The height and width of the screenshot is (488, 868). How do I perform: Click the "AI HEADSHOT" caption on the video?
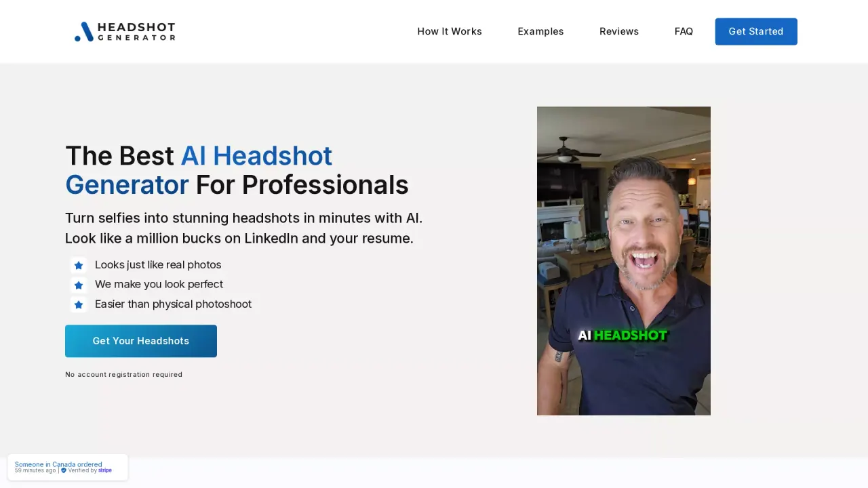pos(623,335)
